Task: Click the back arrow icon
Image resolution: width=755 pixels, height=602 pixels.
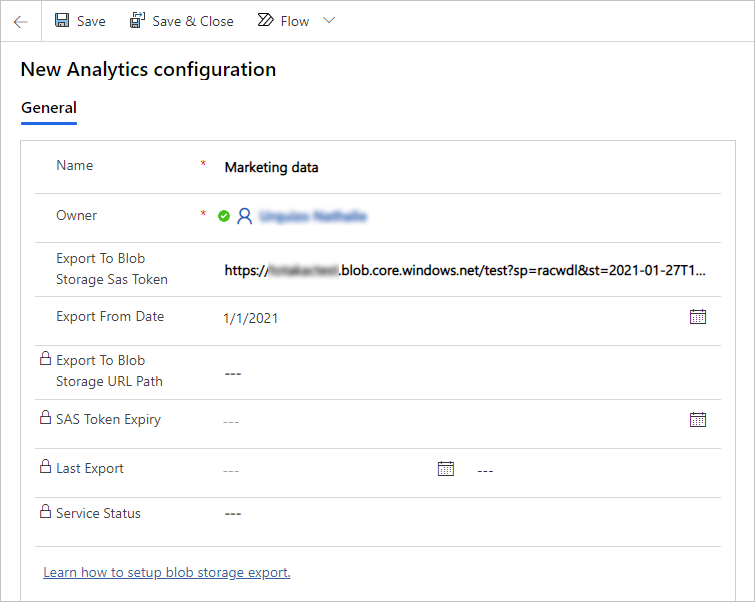Action: [x=20, y=21]
